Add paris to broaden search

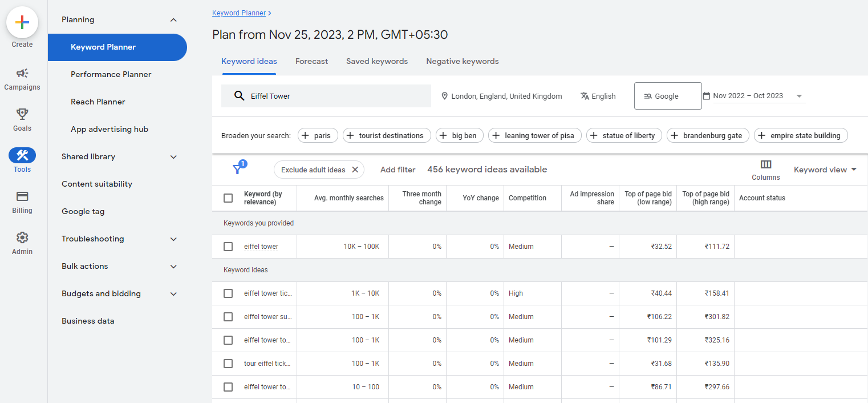coord(318,135)
